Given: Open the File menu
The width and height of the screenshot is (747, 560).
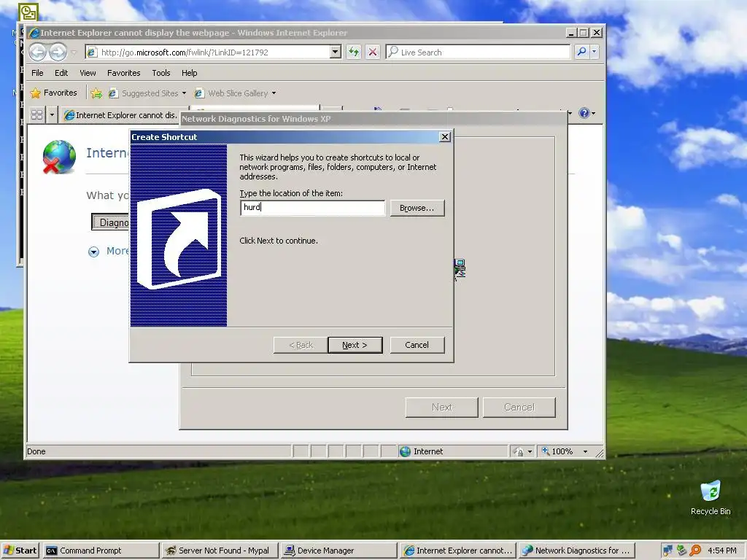Looking at the screenshot, I should (37, 73).
